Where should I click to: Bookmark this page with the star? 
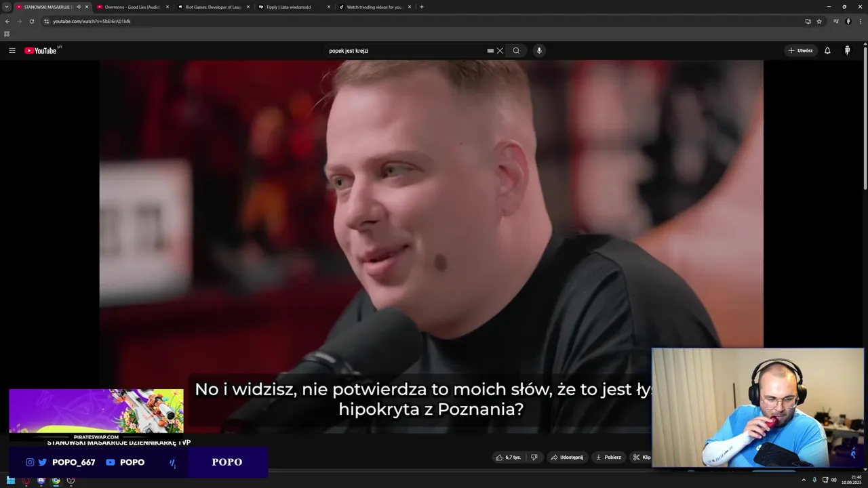coord(819,21)
